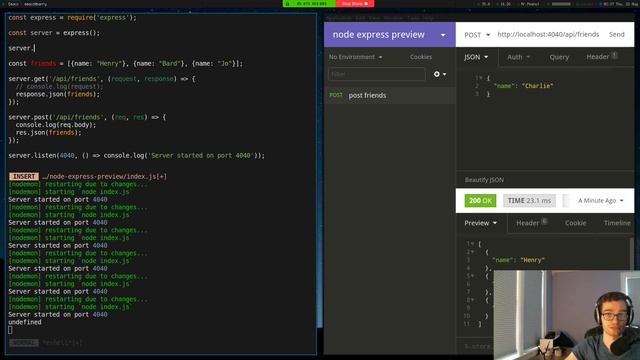The width and height of the screenshot is (640, 360).
Task: Open the POST method dropdown
Action: pyautogui.click(x=477, y=35)
